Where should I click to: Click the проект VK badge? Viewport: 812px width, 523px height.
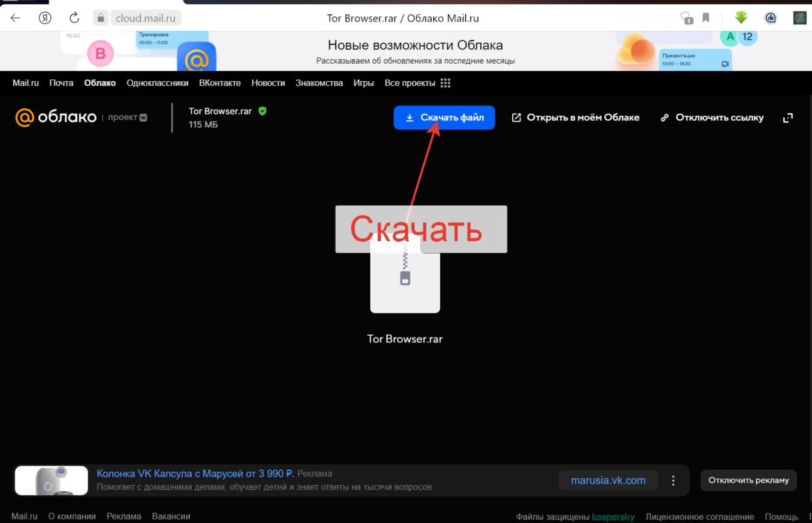(129, 118)
